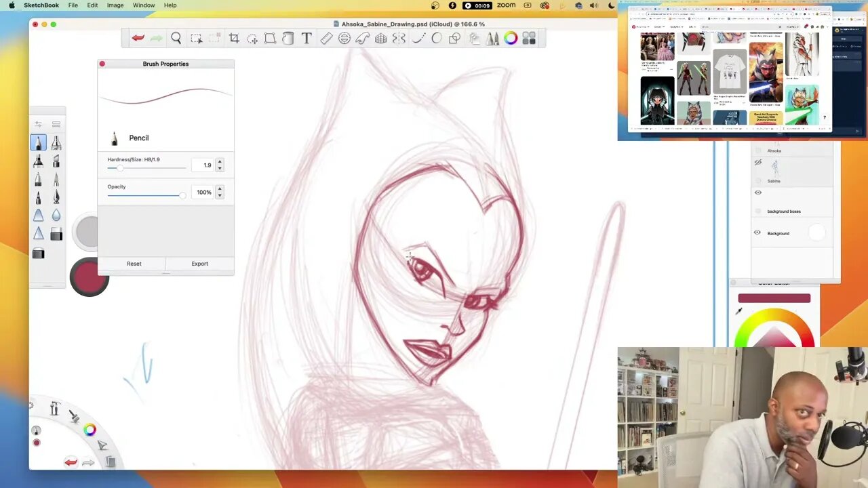
Task: Show the hidden Sabine layer
Action: (757, 163)
